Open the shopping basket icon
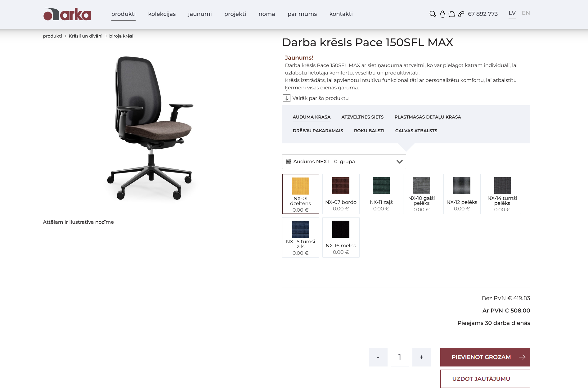The width and height of the screenshot is (588, 391). (x=452, y=14)
